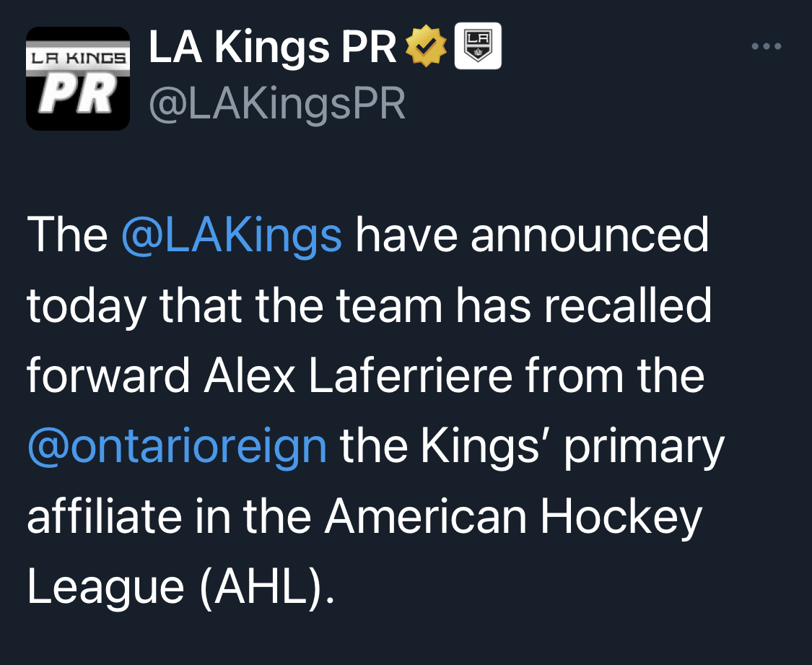Click the LA Kings PR display name
The height and width of the screenshot is (665, 812).
(x=272, y=47)
